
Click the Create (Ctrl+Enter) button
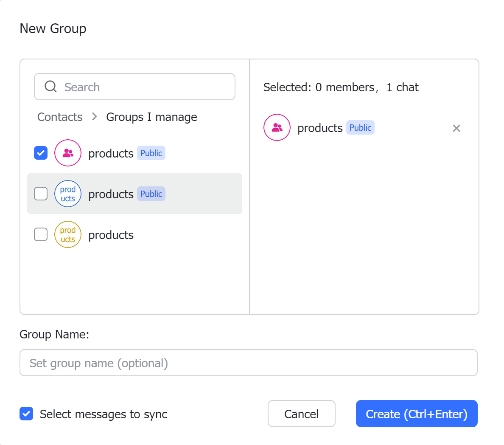pyautogui.click(x=416, y=414)
